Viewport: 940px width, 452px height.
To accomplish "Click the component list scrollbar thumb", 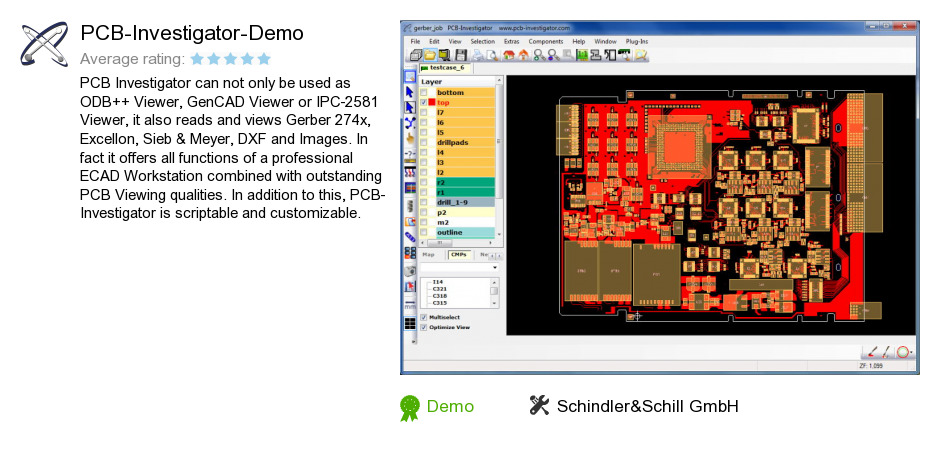I will pos(494,291).
